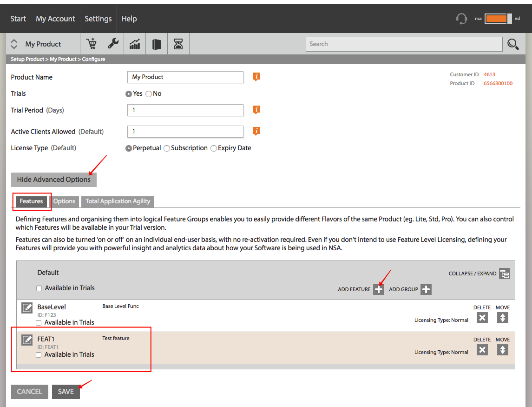
Task: Open the My Product switcher arrows
Action: [x=14, y=44]
